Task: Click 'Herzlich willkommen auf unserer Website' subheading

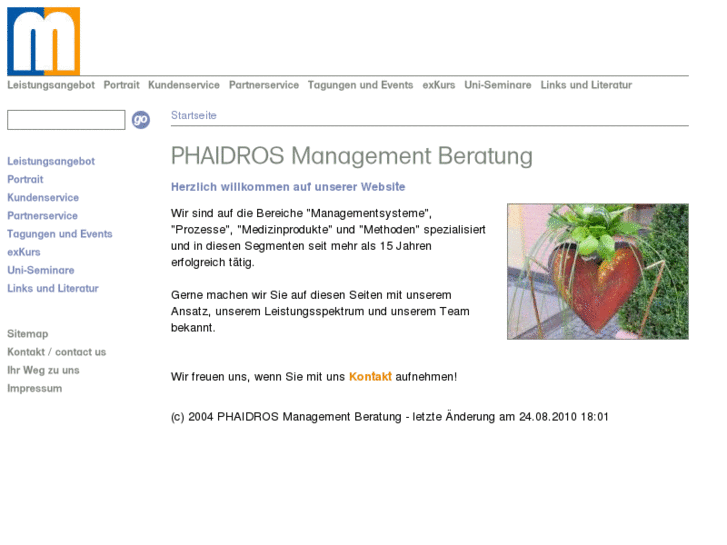Action: pyautogui.click(x=288, y=186)
